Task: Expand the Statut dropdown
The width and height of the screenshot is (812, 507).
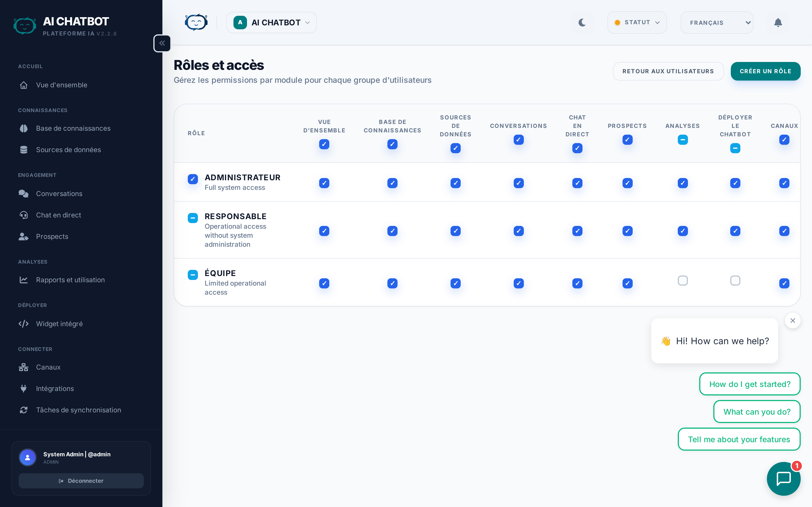Action: [x=637, y=23]
